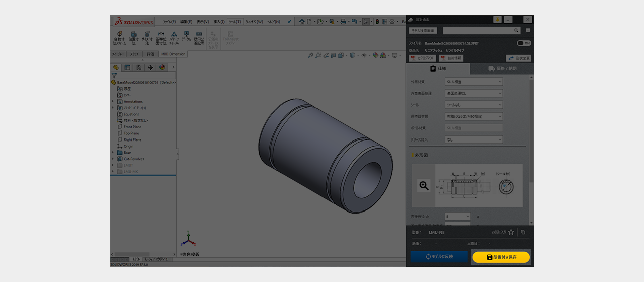The height and width of the screenshot is (282, 644).
Task: Click the print icon in the top toolbar
Action: 343,22
